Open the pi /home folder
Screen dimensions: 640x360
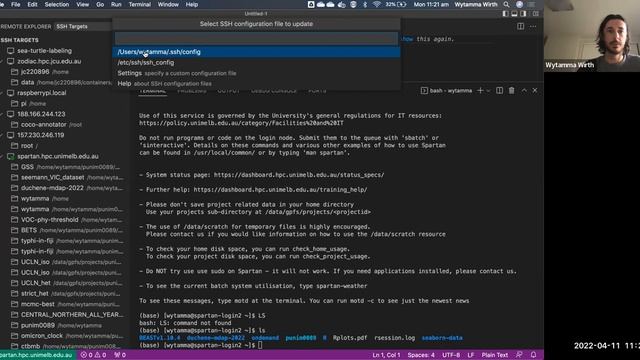(x=29, y=103)
